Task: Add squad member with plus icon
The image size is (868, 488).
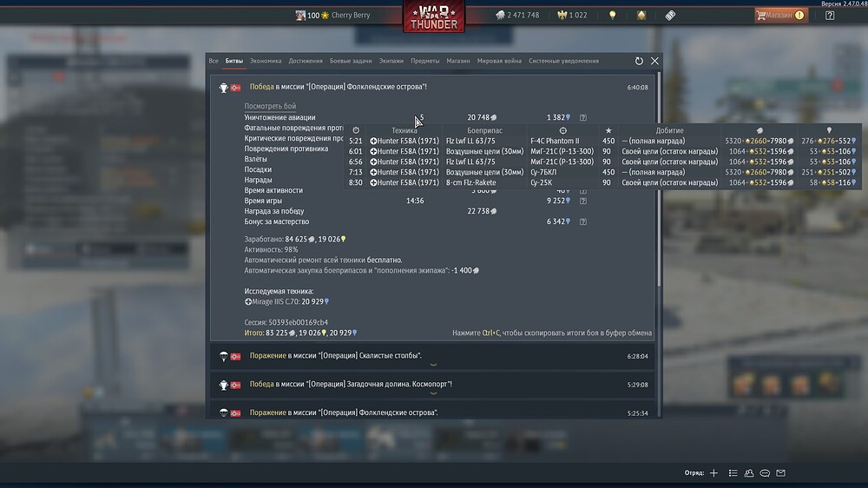Action: pyautogui.click(x=713, y=473)
